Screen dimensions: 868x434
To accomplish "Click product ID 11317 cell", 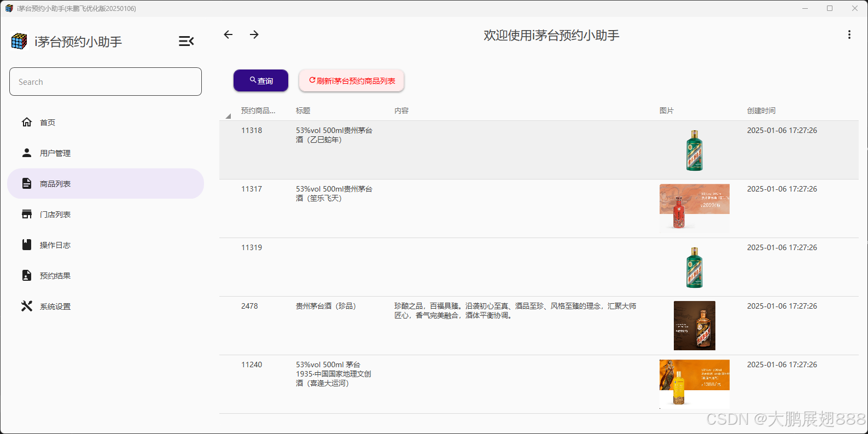I will (252, 189).
